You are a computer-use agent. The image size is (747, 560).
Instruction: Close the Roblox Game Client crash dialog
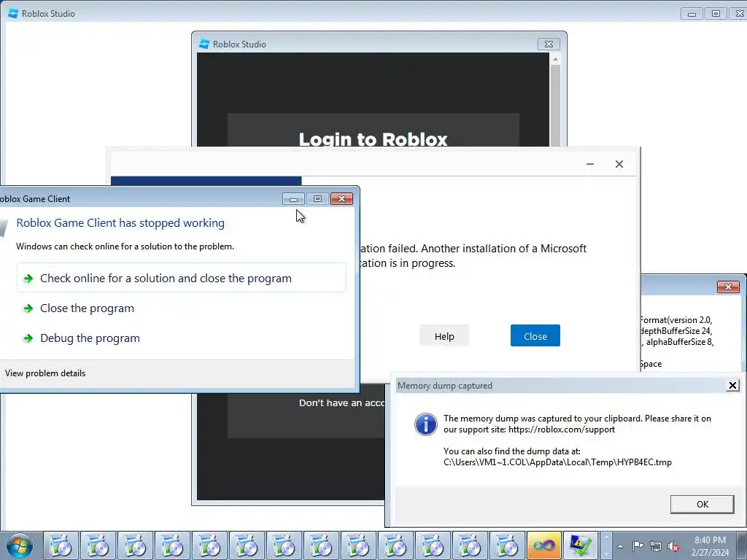[342, 198]
